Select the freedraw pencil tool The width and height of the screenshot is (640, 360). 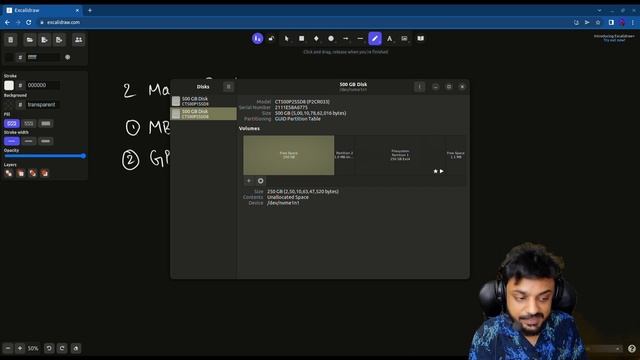point(375,38)
